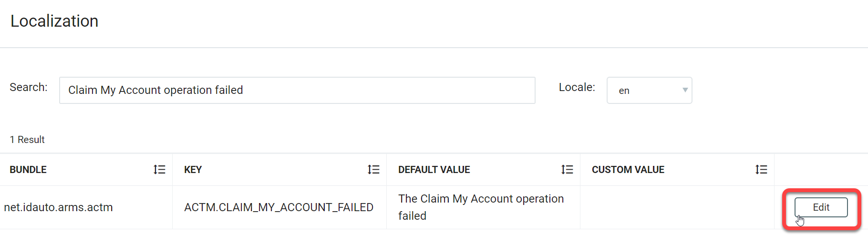Sort by the DEFAULT VALUE column icon
The height and width of the screenshot is (245, 868).
point(567,170)
